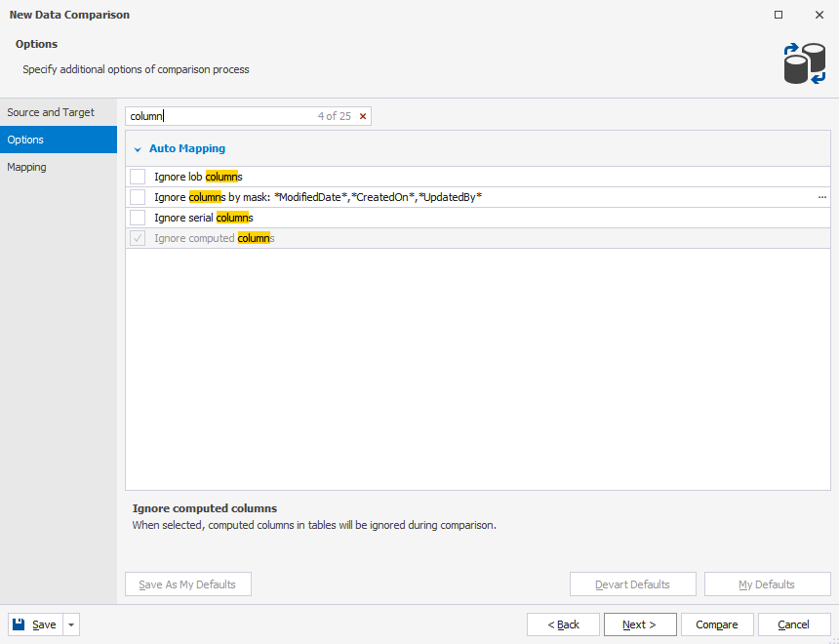Screen dimensions: 839x644
Task: Go back to Source and Target page
Action: tap(51, 112)
